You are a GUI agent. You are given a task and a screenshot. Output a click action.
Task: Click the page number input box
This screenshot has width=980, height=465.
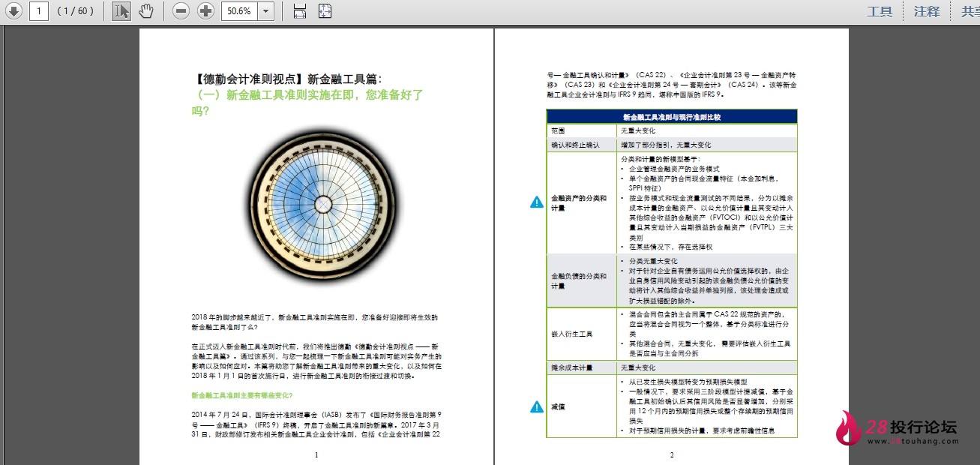40,11
